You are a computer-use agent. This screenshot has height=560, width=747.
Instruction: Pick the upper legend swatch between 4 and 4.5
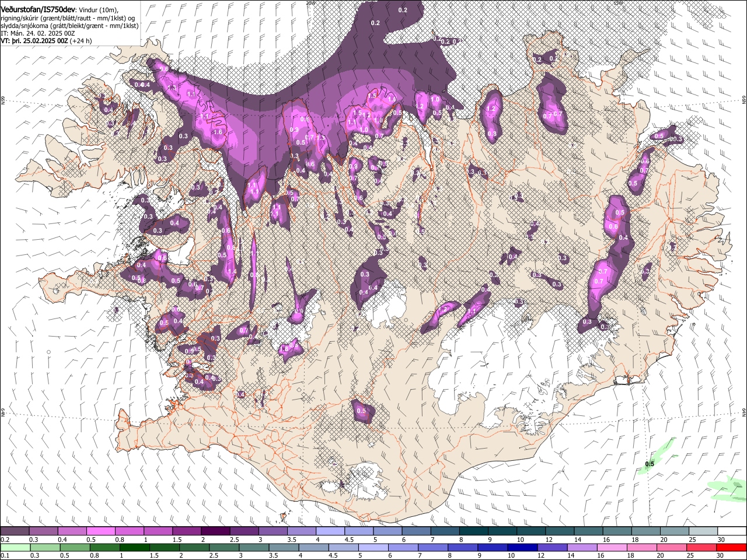click(x=330, y=531)
